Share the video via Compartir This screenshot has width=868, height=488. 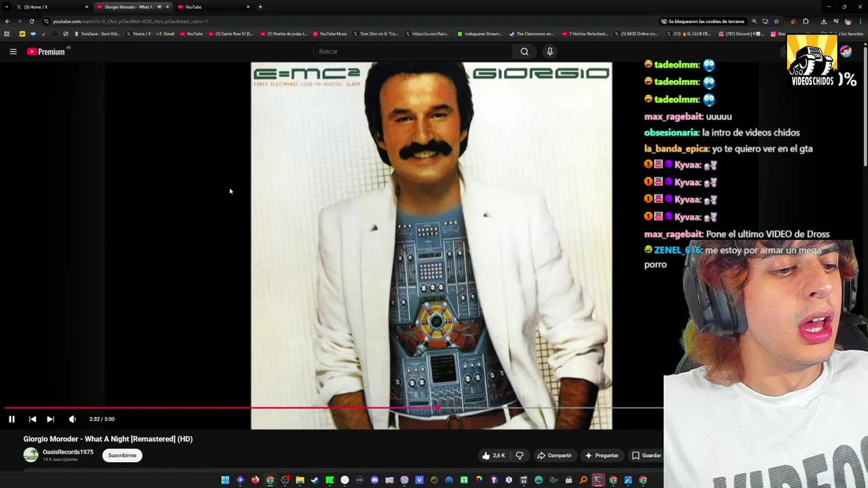(555, 455)
